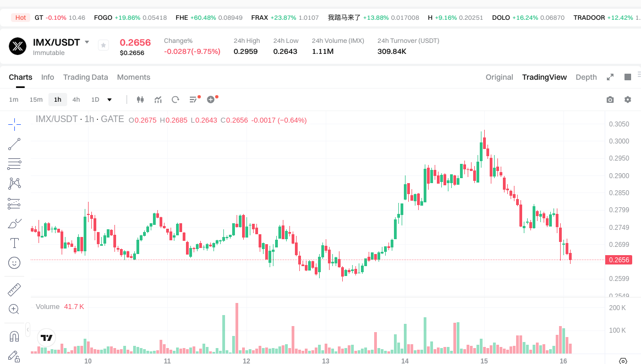This screenshot has height=364, width=641.
Task: Toggle the lock drawings pencil icon
Action: tap(14, 356)
